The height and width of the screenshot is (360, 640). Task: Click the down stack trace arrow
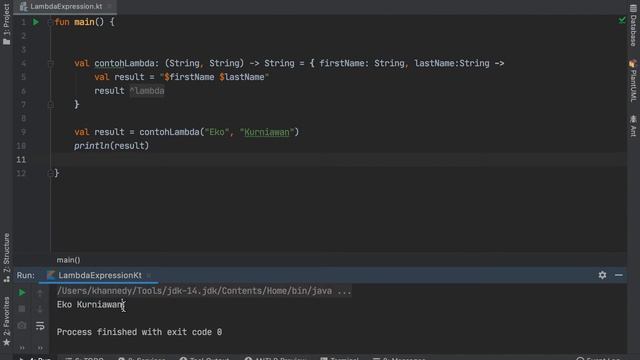click(x=40, y=309)
